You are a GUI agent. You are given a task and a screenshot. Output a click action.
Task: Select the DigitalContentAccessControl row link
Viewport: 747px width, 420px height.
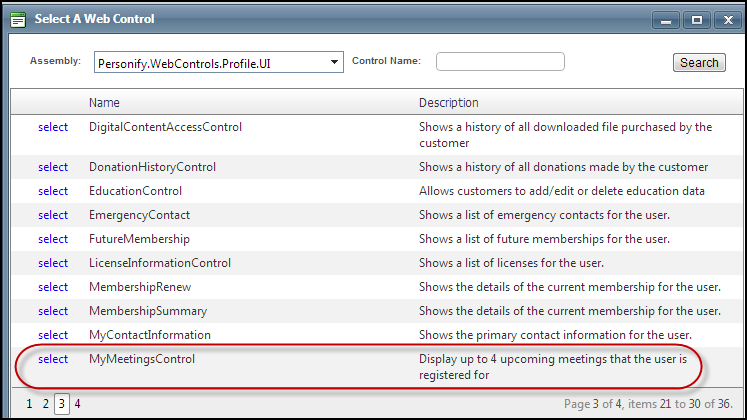(x=53, y=127)
